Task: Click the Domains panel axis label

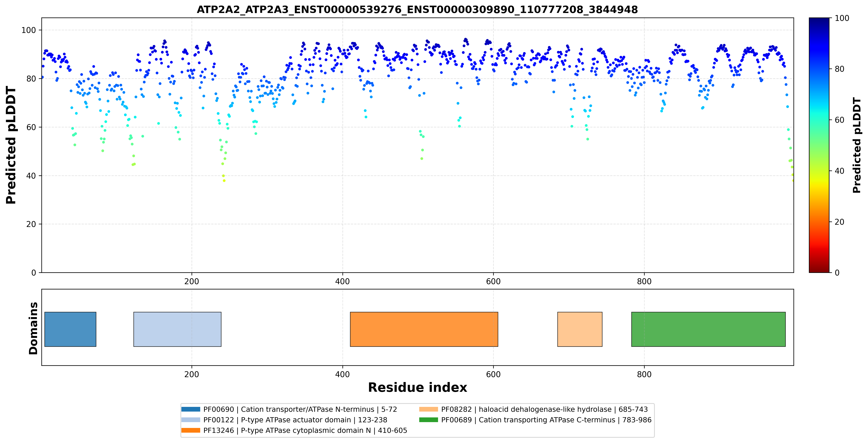Action: (x=33, y=328)
